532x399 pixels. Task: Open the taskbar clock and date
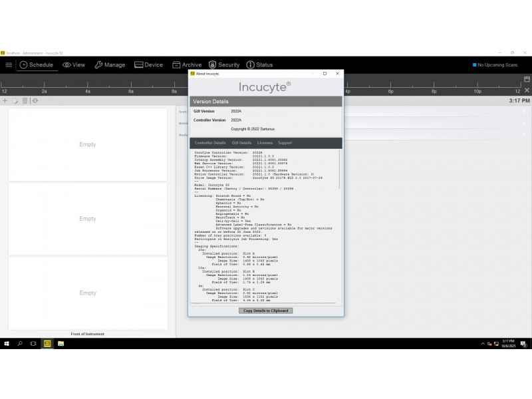pos(508,343)
